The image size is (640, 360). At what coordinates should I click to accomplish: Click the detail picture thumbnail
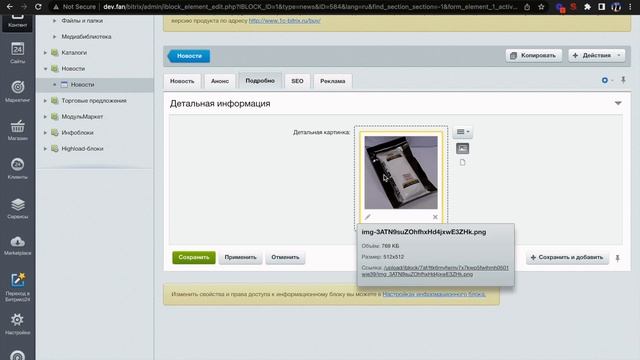401,172
